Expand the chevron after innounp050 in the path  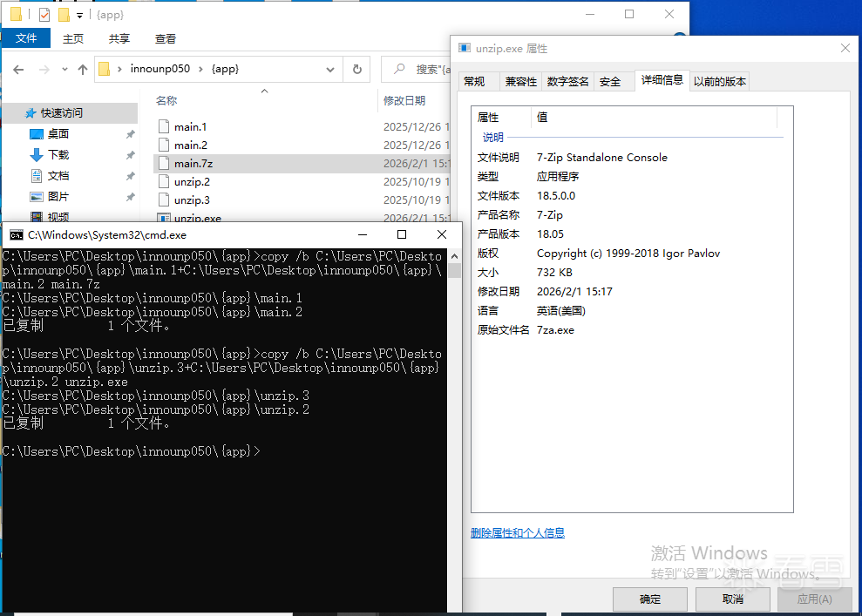(200, 70)
